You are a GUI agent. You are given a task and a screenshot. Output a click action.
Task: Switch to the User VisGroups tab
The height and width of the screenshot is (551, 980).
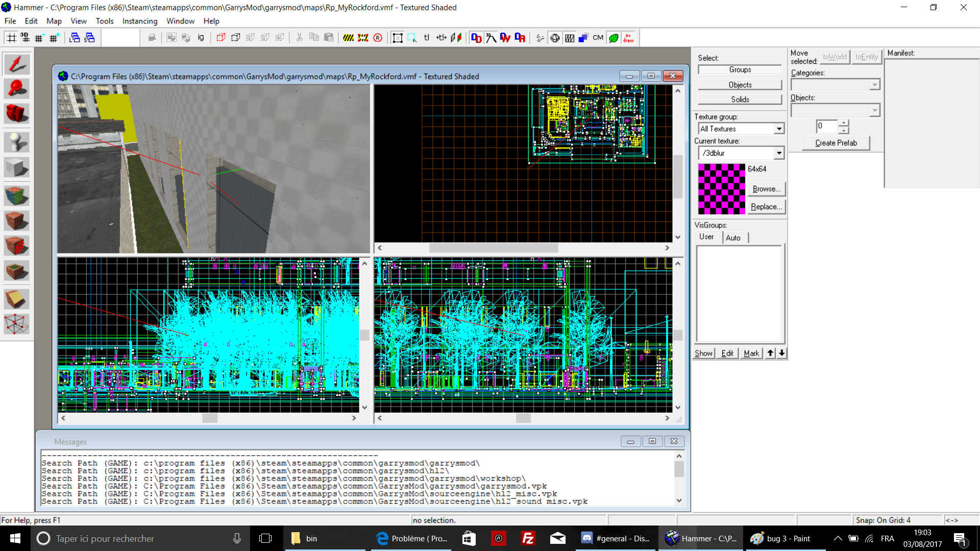[706, 237]
